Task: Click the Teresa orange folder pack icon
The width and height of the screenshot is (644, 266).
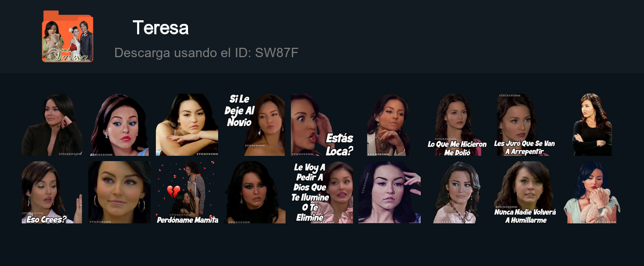Action: [68, 36]
